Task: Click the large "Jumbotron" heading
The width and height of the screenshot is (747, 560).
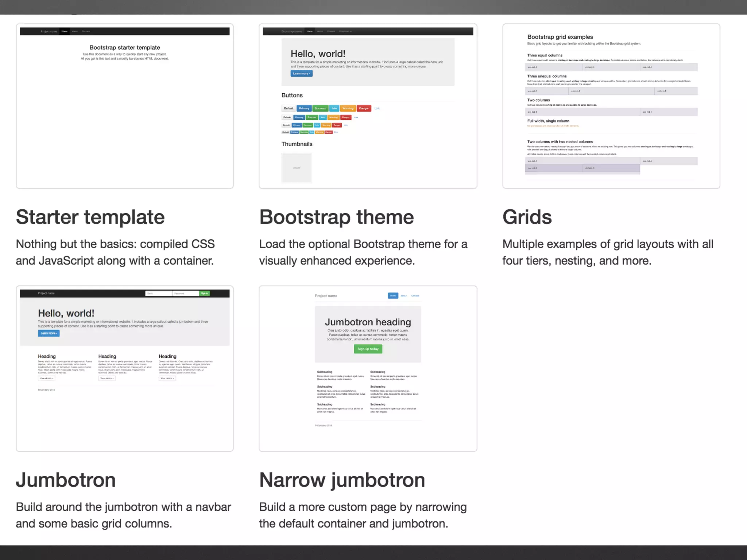Action: [x=66, y=480]
